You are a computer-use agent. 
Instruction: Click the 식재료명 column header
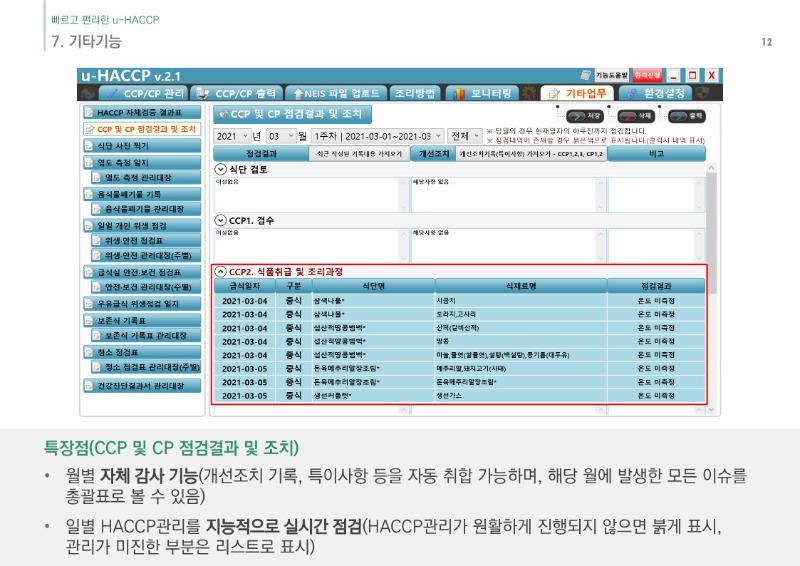click(521, 286)
